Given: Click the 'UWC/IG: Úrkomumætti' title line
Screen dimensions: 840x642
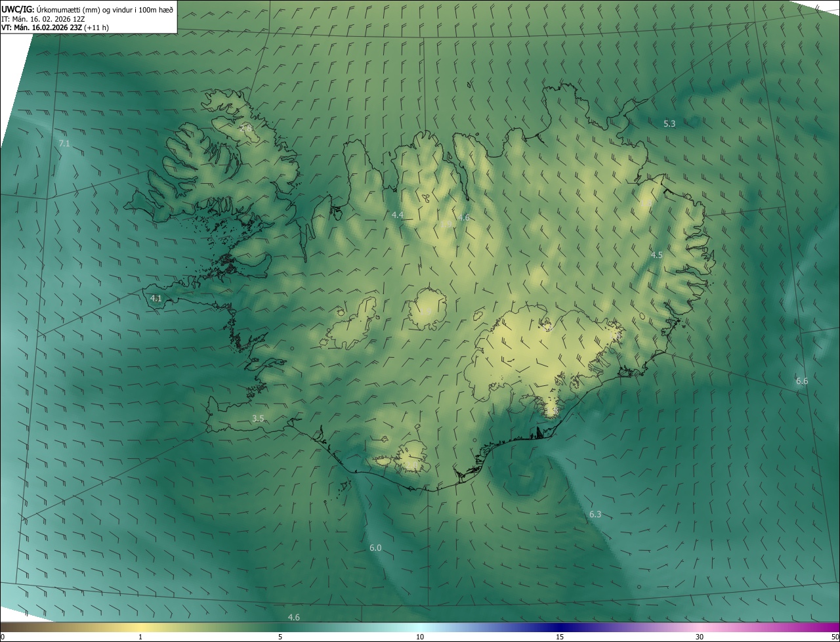Looking at the screenshot, I should click(x=87, y=9).
